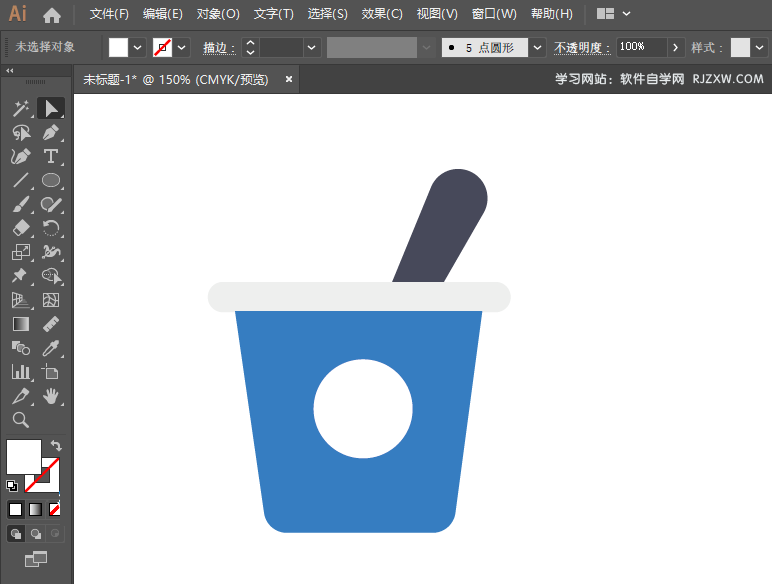The height and width of the screenshot is (584, 772).
Task: Select the Magic Wand tool
Action: (21, 108)
